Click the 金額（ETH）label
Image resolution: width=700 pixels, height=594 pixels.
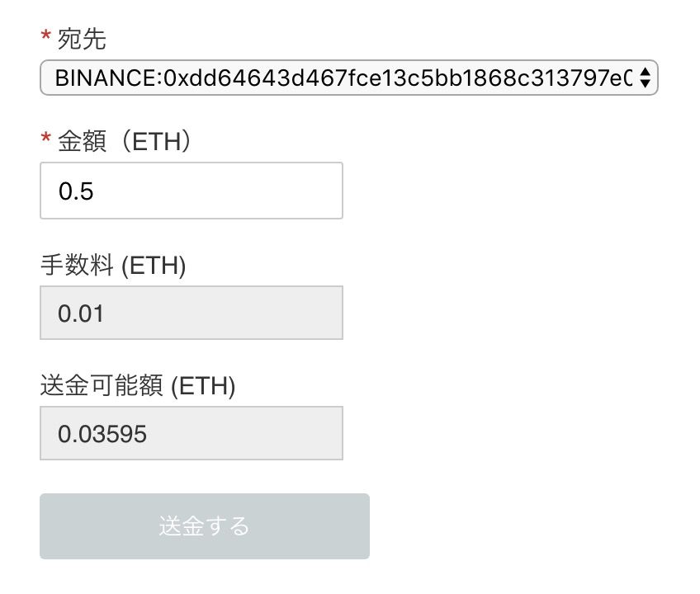click(x=125, y=142)
